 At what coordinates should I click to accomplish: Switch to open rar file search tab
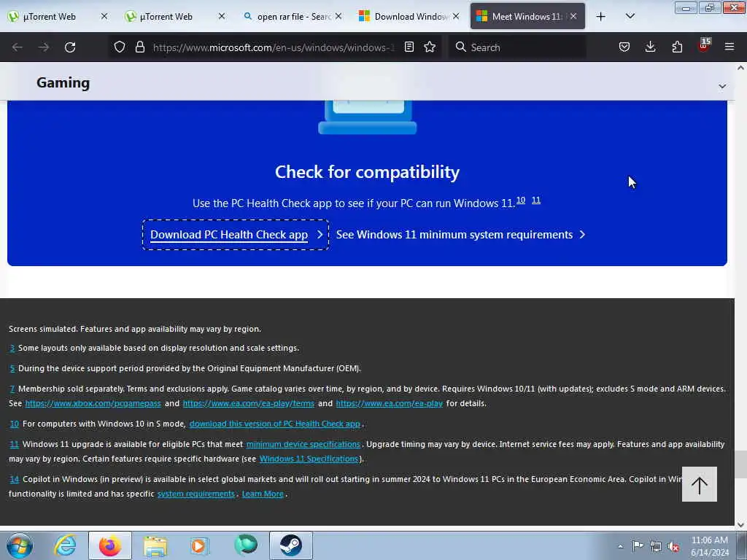pos(293,16)
